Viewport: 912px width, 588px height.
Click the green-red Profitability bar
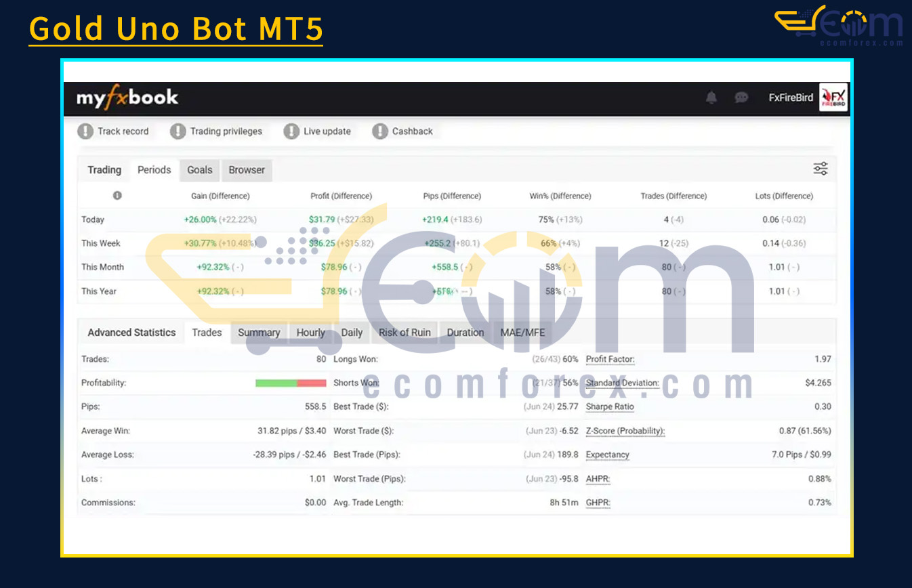[x=291, y=383]
